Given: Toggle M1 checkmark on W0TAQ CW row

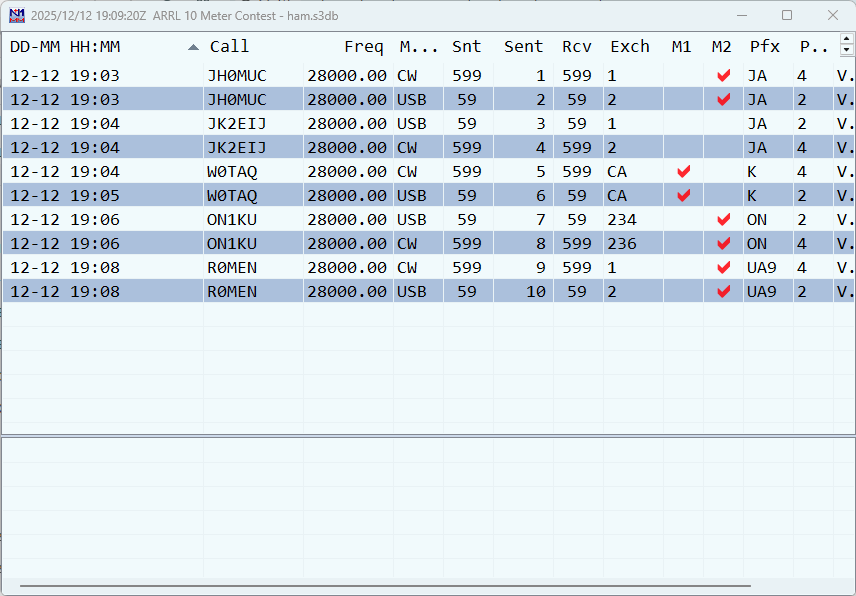Looking at the screenshot, I should 683,172.
